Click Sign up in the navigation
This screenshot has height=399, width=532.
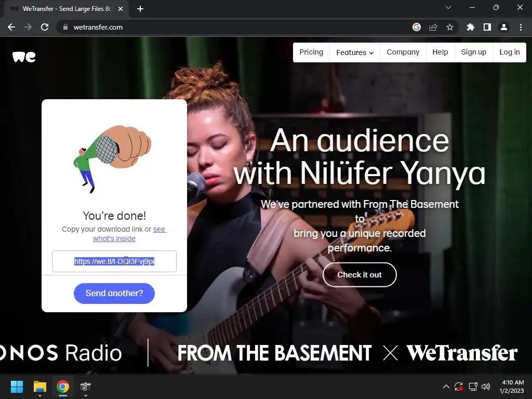474,52
